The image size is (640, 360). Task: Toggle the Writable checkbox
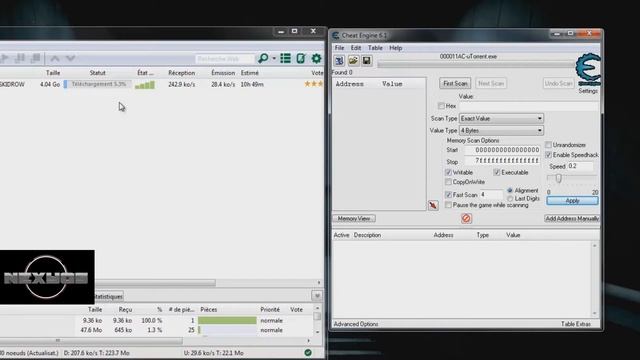(x=448, y=173)
